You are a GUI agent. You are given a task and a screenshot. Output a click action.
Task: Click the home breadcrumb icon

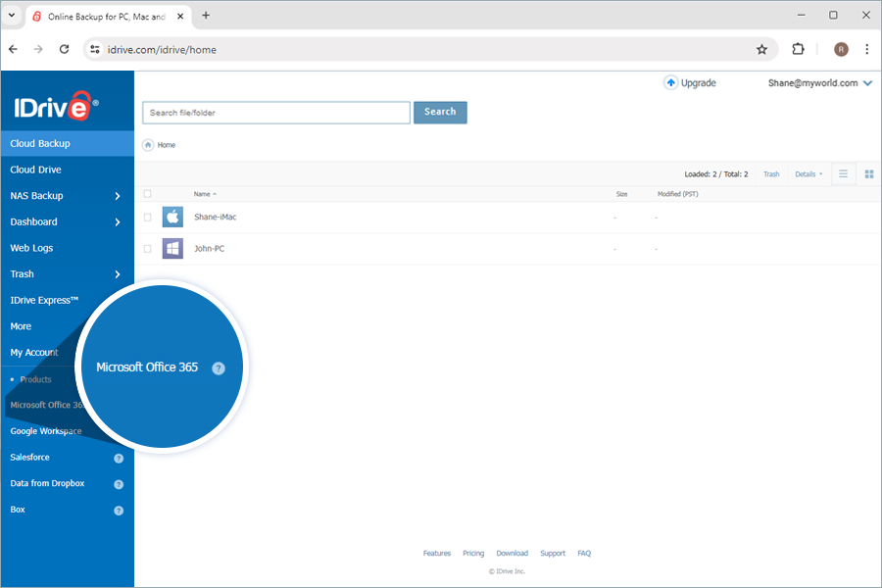click(x=148, y=145)
